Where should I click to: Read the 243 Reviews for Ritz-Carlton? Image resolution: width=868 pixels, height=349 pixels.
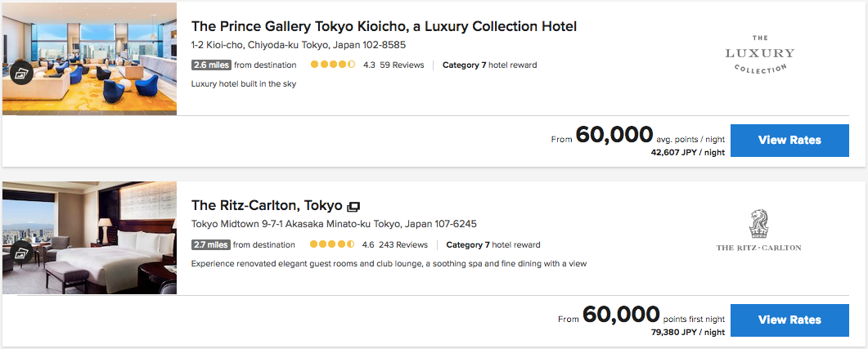pyautogui.click(x=403, y=244)
